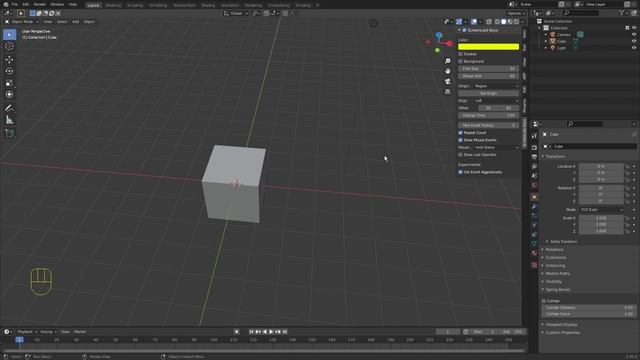Viewport: 640px width, 360px height.
Task: Select the Add Cube tool
Action: tap(9, 133)
